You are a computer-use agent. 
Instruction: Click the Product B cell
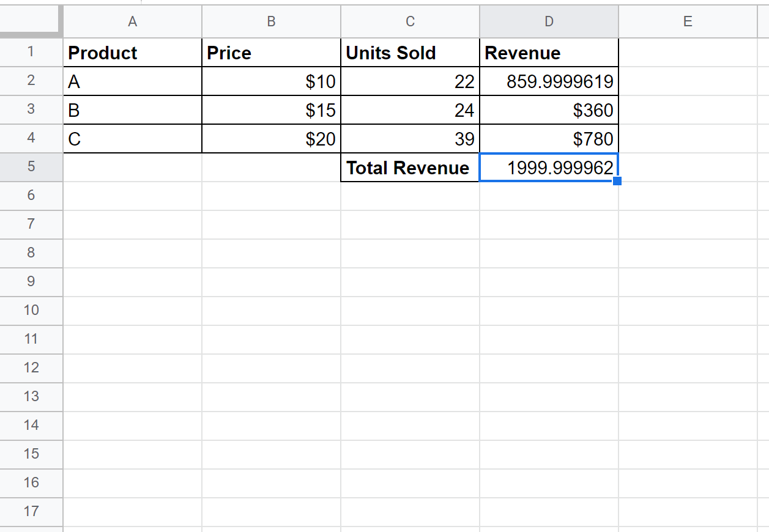132,110
